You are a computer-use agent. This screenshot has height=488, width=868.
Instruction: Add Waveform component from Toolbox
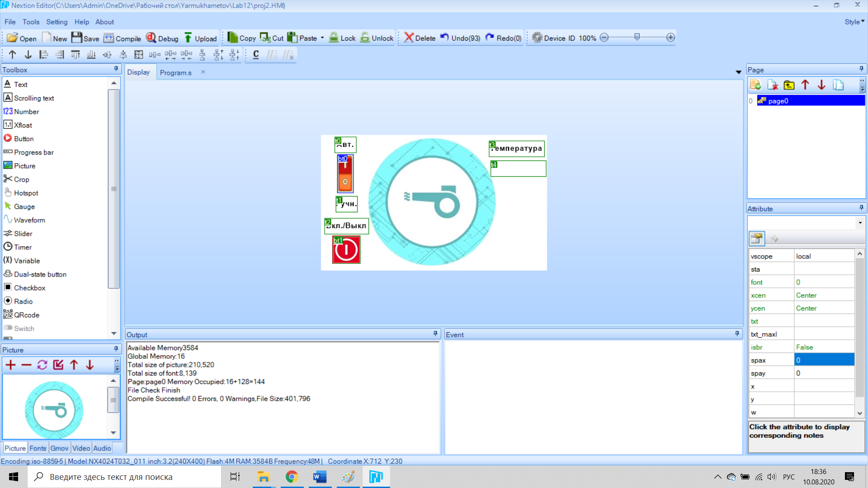click(x=29, y=220)
